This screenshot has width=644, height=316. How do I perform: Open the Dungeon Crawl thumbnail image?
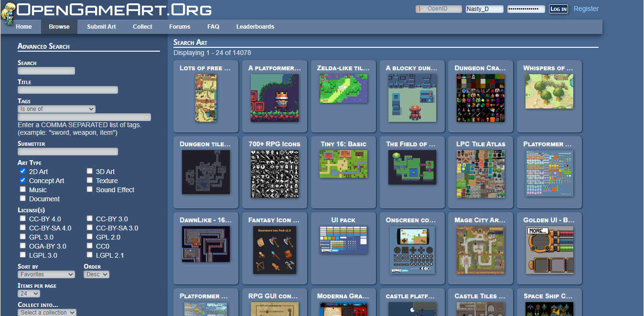[481, 98]
